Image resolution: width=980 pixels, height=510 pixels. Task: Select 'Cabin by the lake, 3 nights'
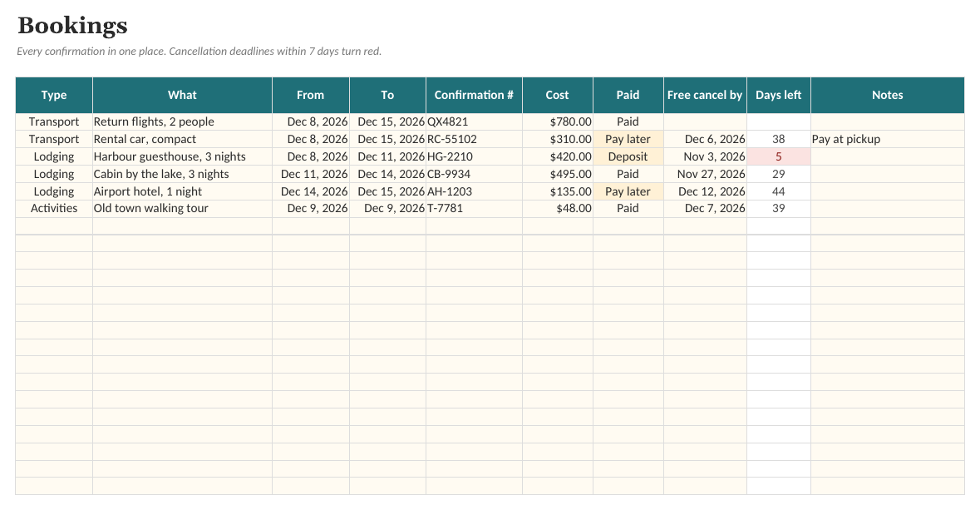[x=183, y=174]
